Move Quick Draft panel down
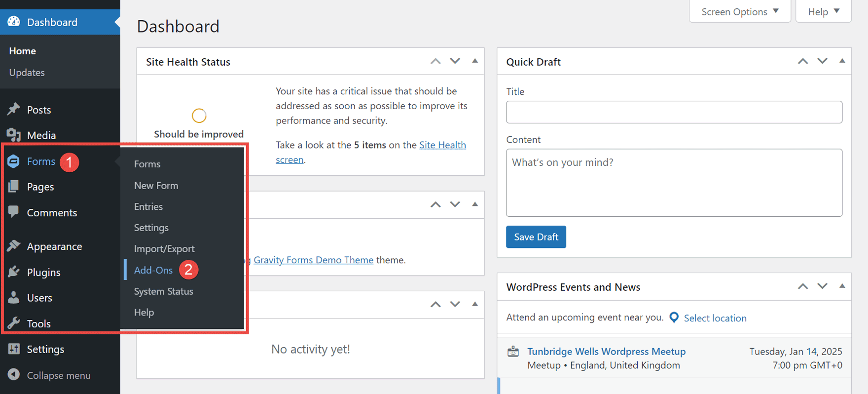The height and width of the screenshot is (394, 868). [823, 61]
